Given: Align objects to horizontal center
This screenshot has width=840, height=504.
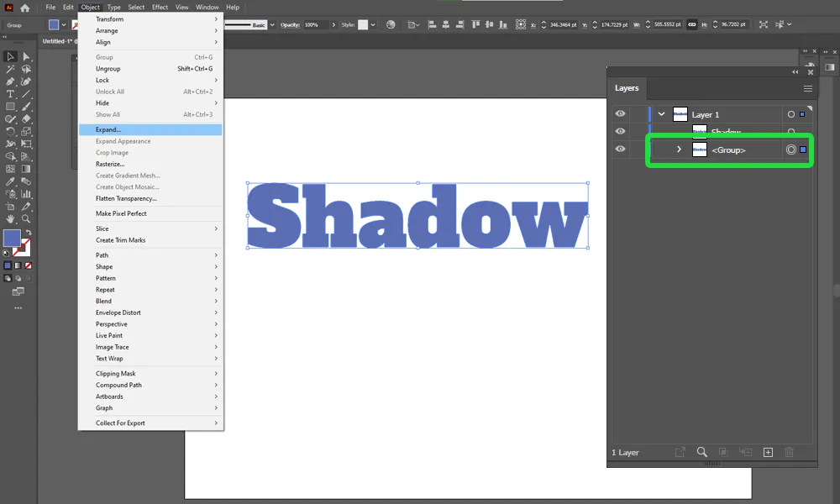Looking at the screenshot, I should (446, 24).
